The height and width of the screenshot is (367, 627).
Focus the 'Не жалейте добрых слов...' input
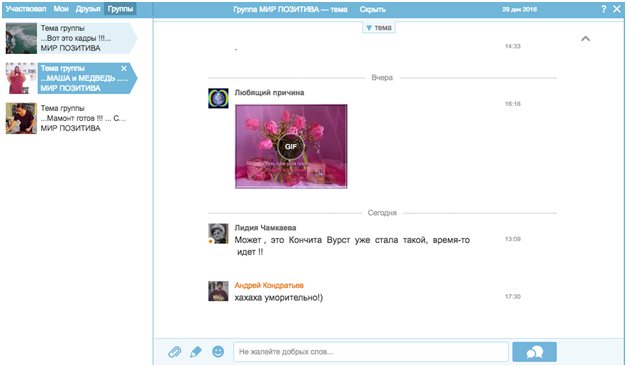coord(371,352)
